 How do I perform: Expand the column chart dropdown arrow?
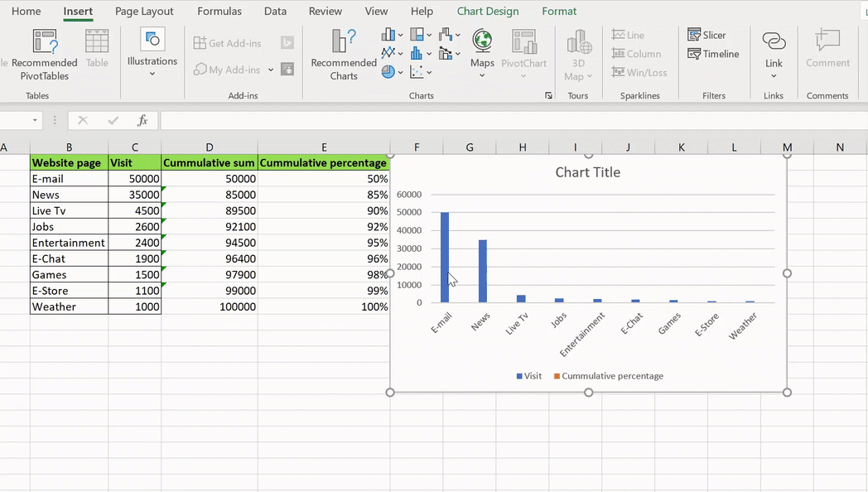[x=400, y=35]
